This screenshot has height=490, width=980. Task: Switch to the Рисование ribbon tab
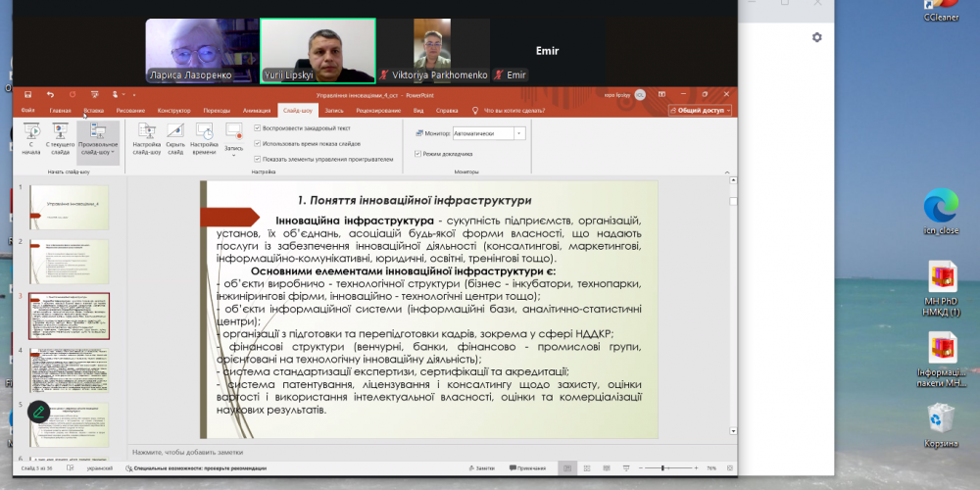point(130,111)
